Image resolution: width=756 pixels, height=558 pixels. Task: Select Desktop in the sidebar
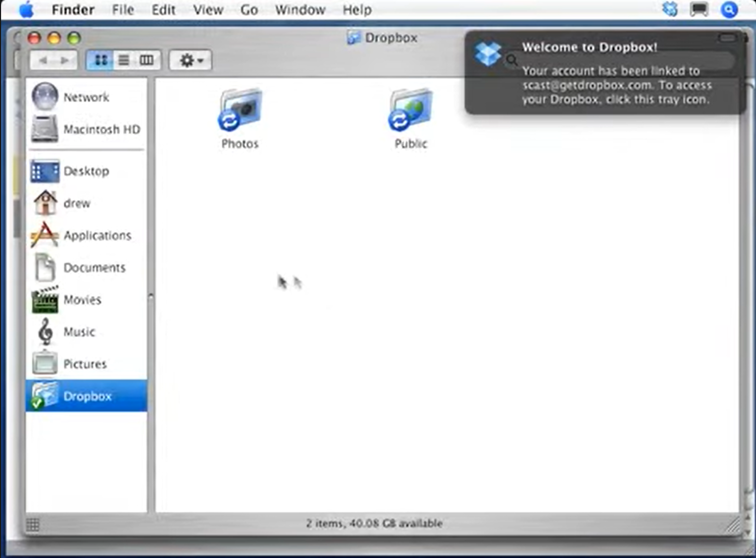tap(86, 171)
